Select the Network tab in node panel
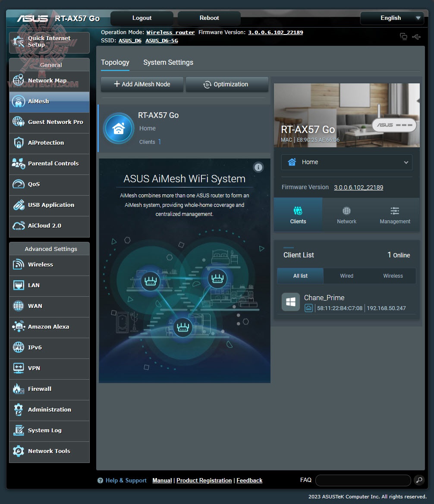The width and height of the screenshot is (434, 504). (346, 215)
